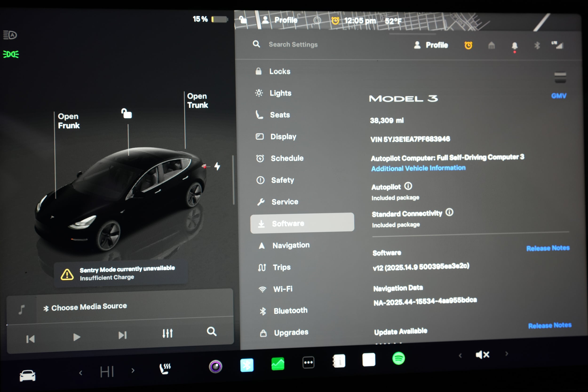This screenshot has height=392, width=588.
Task: View Release Notes for the software update
Action: coord(550,325)
